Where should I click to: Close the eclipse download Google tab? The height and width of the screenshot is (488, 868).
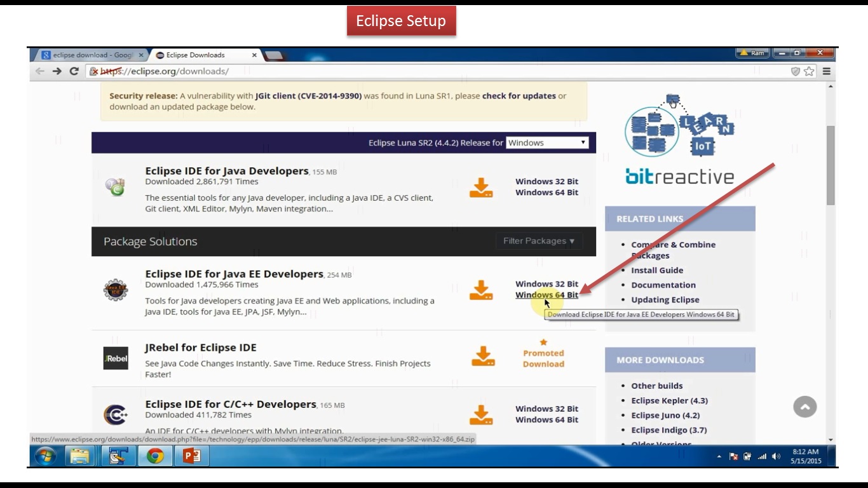pos(141,55)
